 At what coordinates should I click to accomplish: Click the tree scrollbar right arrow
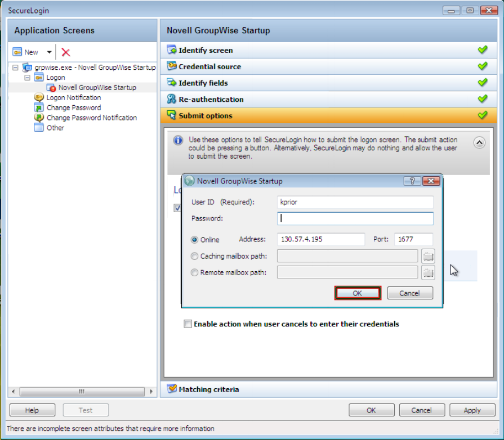[x=151, y=392]
